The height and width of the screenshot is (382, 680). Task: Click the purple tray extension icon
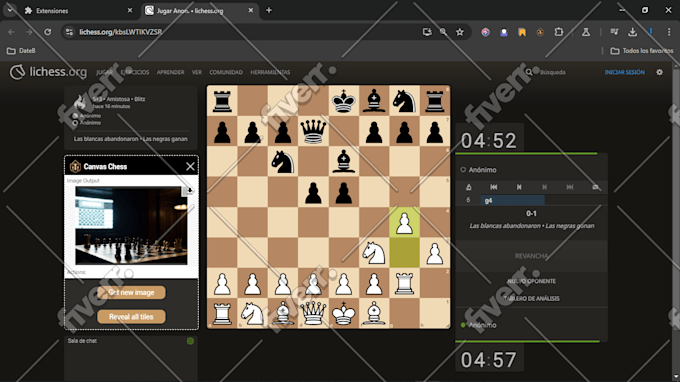click(503, 32)
